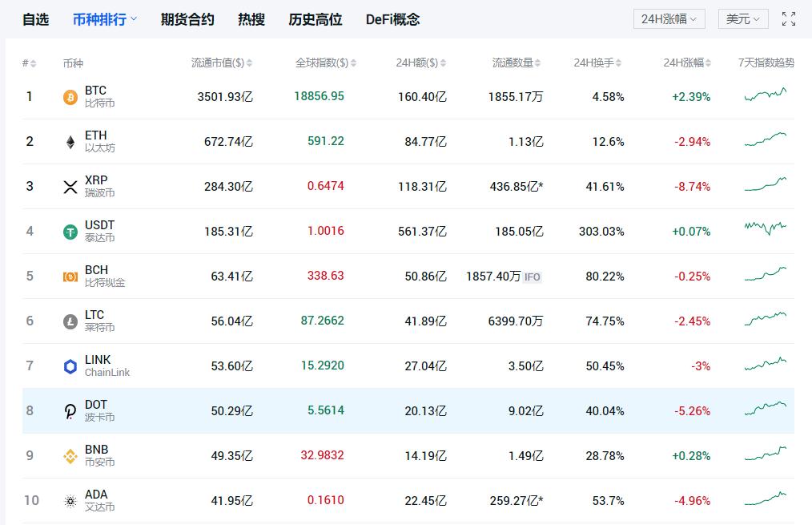Click the orange BCH coin icon
The height and width of the screenshot is (525, 812).
pos(70,277)
